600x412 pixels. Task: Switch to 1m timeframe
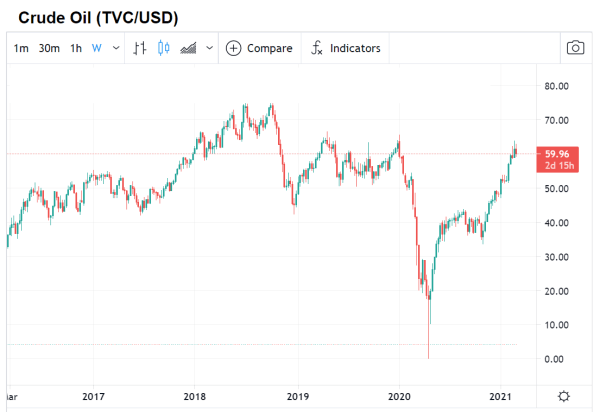click(21, 48)
